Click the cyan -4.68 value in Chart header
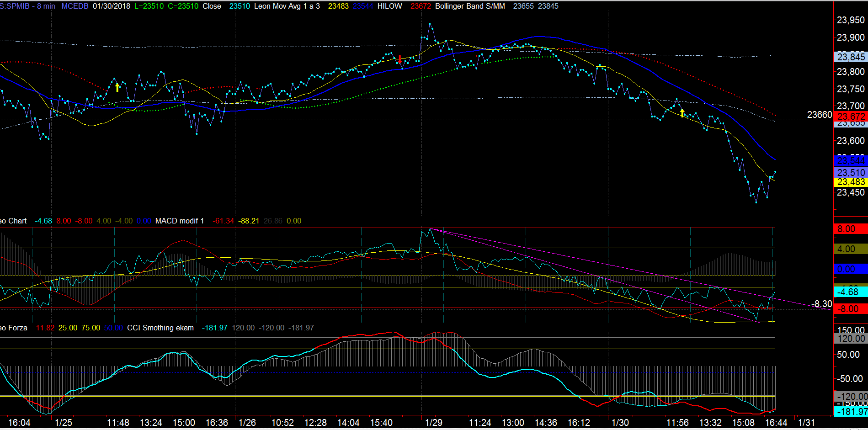This screenshot has height=430, width=868. pyautogui.click(x=43, y=221)
